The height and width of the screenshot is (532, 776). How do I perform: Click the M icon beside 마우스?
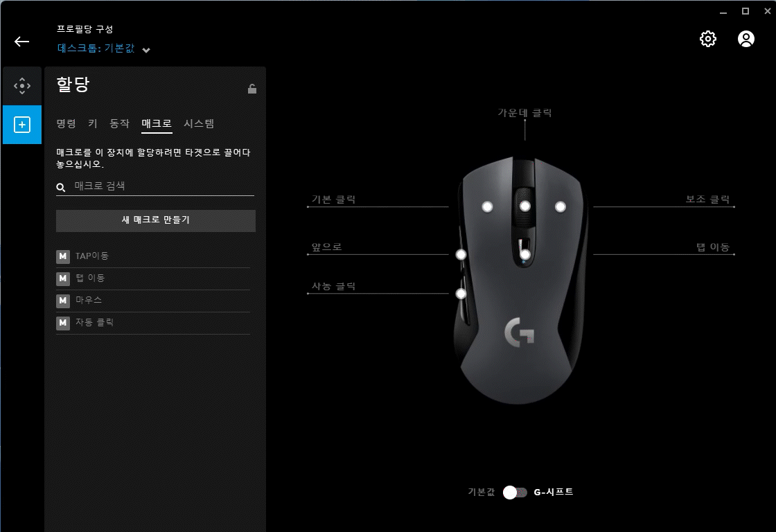click(x=63, y=301)
